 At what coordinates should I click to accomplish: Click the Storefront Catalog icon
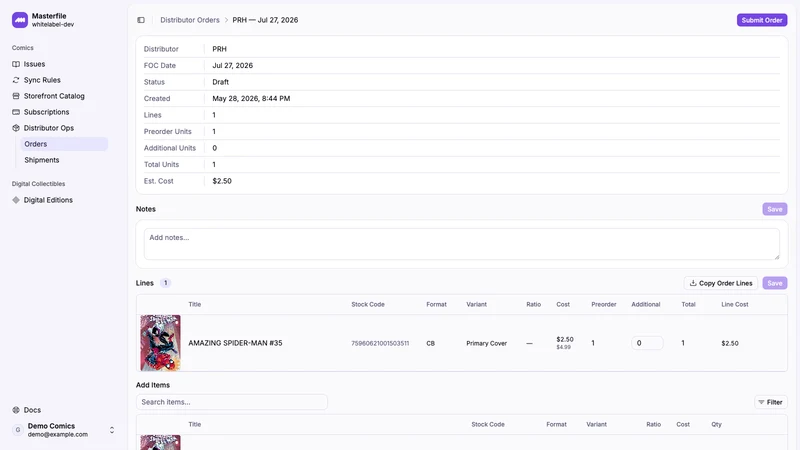click(x=16, y=96)
